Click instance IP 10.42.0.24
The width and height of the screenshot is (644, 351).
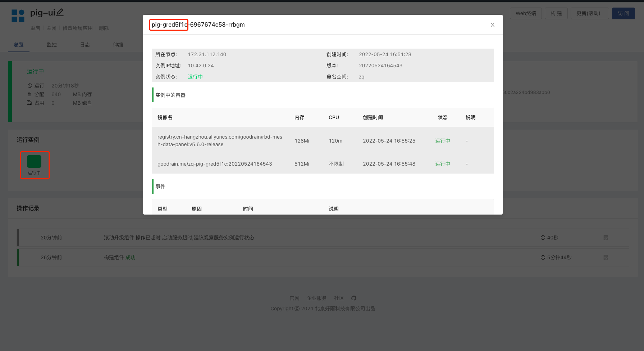coord(201,66)
